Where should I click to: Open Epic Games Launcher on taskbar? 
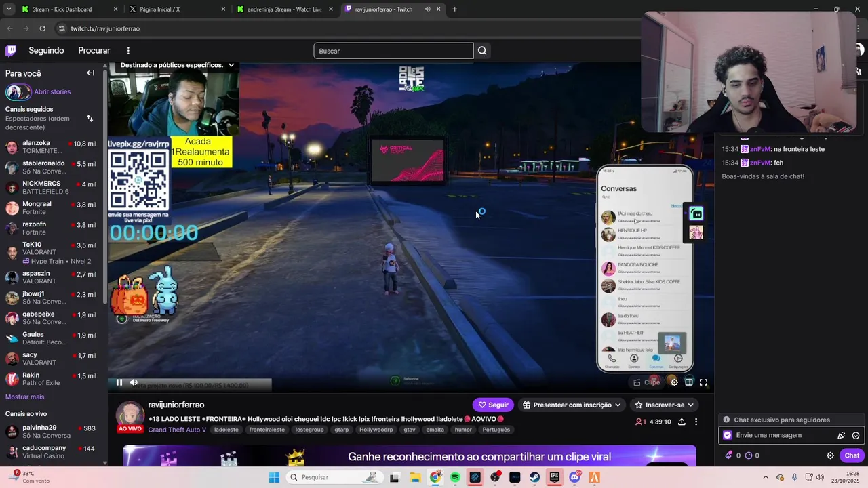click(555, 477)
